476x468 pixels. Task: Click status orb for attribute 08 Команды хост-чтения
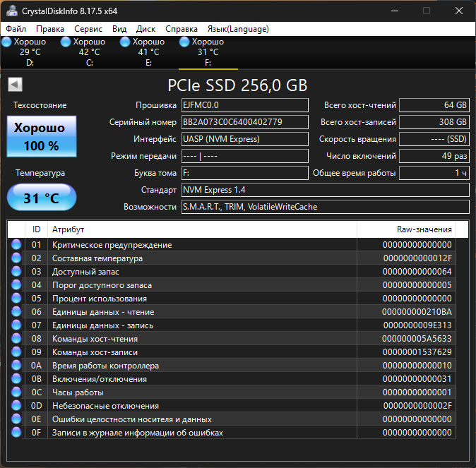(16, 338)
